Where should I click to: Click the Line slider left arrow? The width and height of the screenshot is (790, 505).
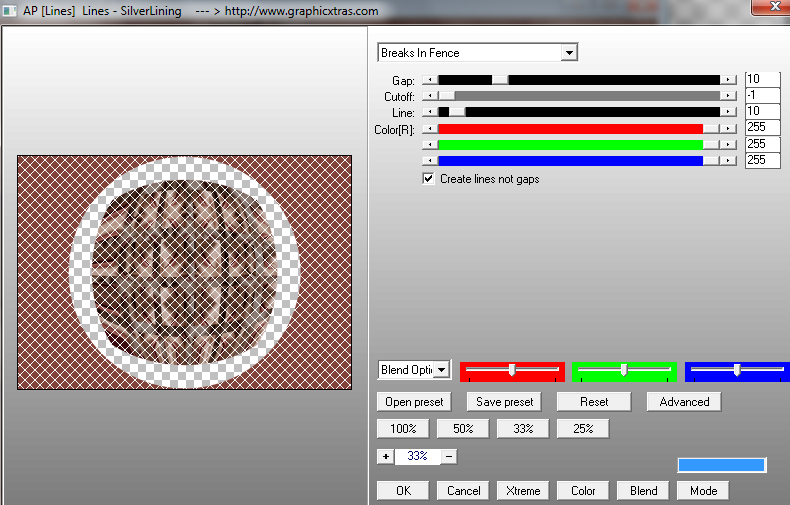point(431,112)
